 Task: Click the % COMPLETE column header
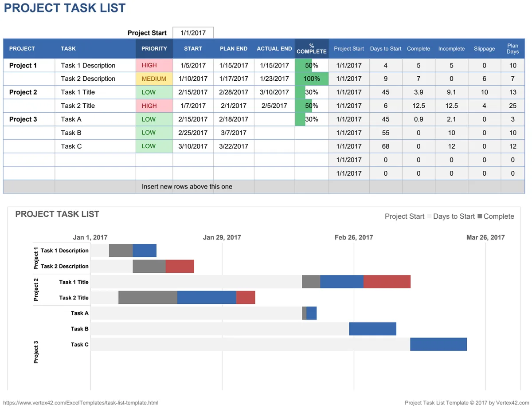312,49
